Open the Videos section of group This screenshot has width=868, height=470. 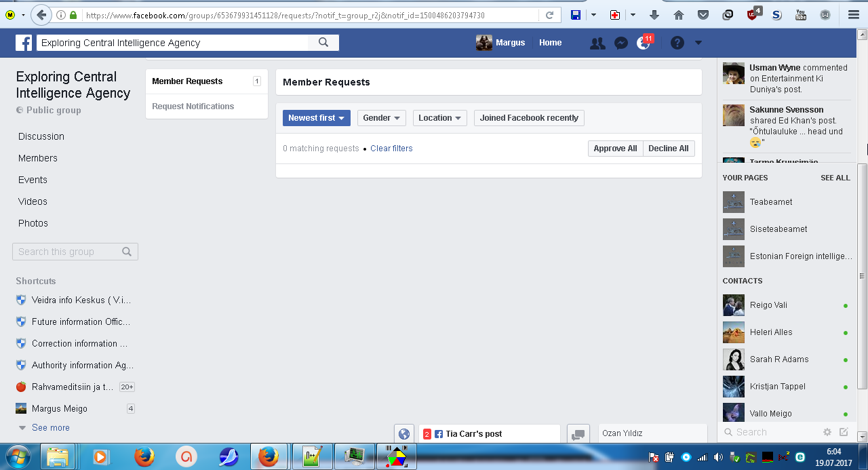(33, 201)
